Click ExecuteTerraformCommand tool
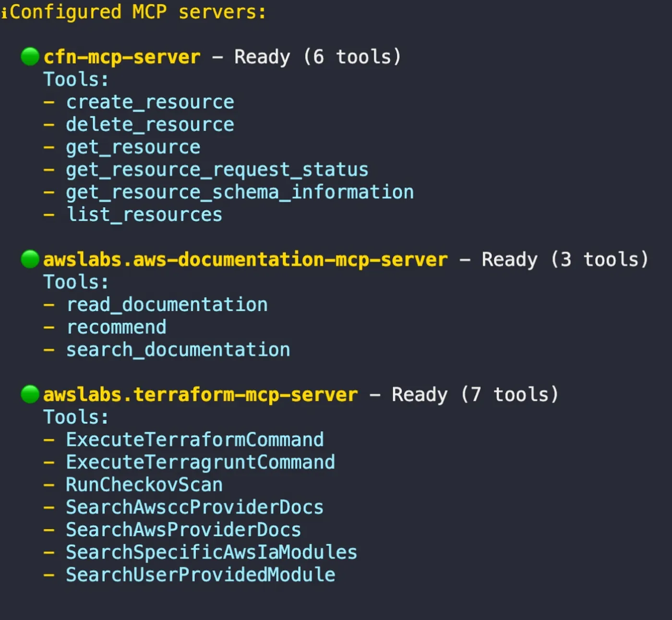This screenshot has width=672, height=620. pyautogui.click(x=194, y=440)
